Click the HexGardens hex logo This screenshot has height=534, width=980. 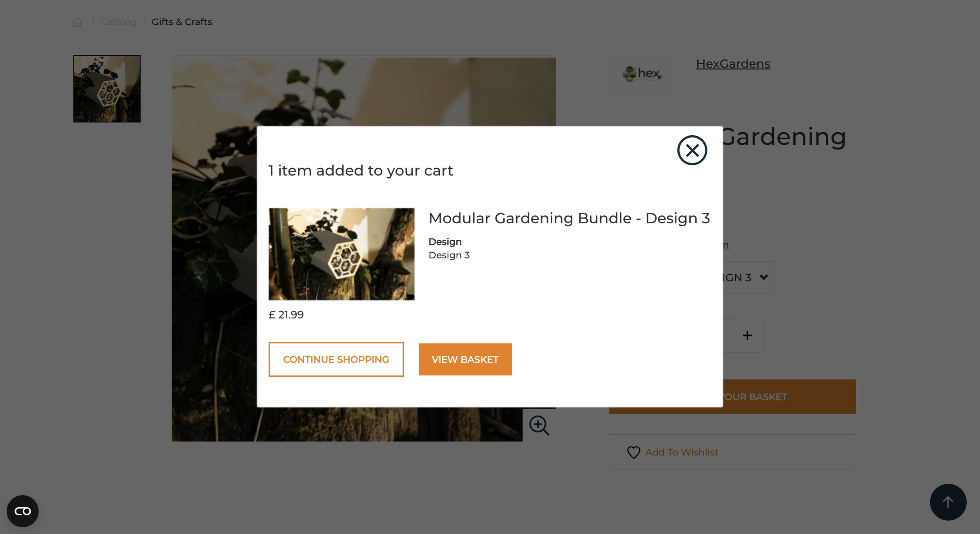pyautogui.click(x=642, y=73)
